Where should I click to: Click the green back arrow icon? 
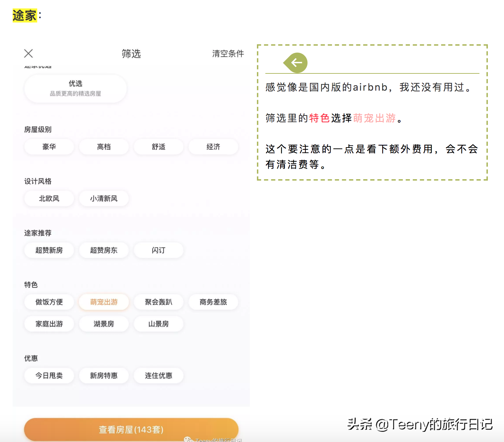pyautogui.click(x=296, y=63)
